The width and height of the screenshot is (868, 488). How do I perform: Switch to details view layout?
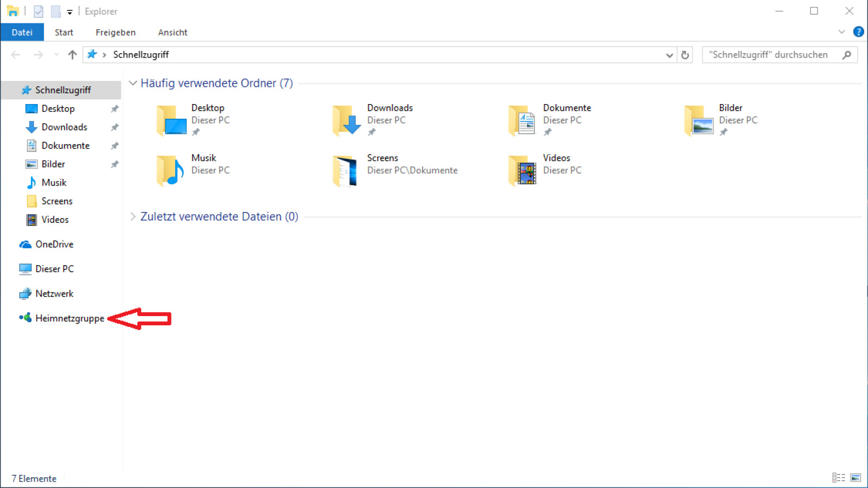pos(838,478)
